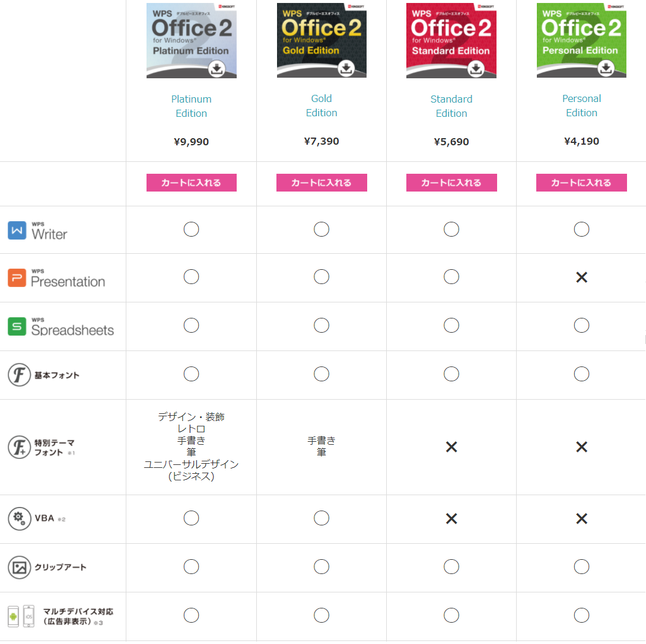This screenshot has height=644, width=646.
Task: Follow the Gold Edition link
Action: tap(322, 106)
